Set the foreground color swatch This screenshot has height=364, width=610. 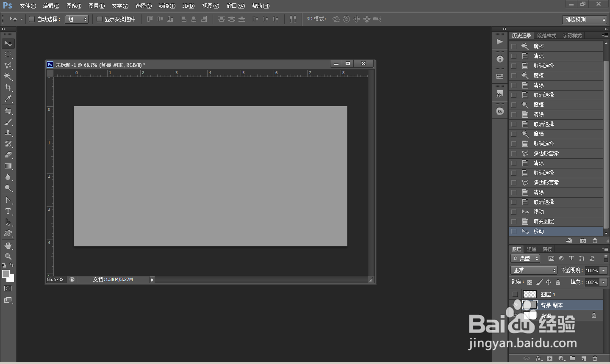click(x=6, y=274)
